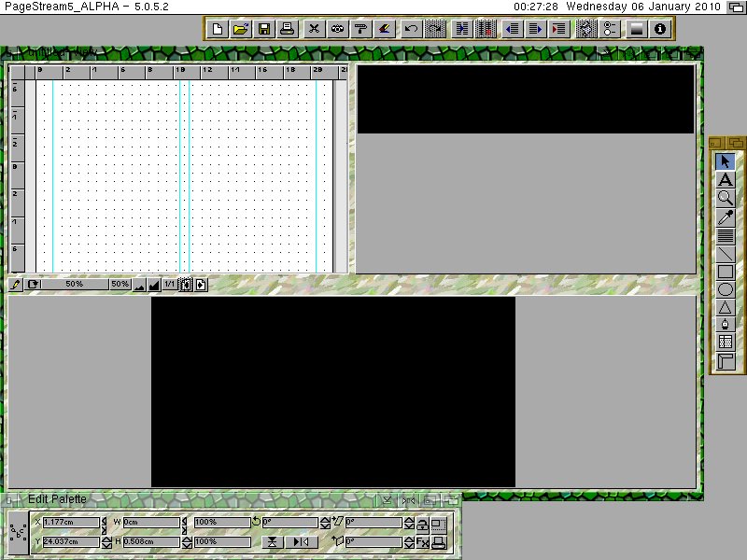This screenshot has height=560, width=747.
Task: Step the rotation angle value arrows
Action: click(x=325, y=523)
